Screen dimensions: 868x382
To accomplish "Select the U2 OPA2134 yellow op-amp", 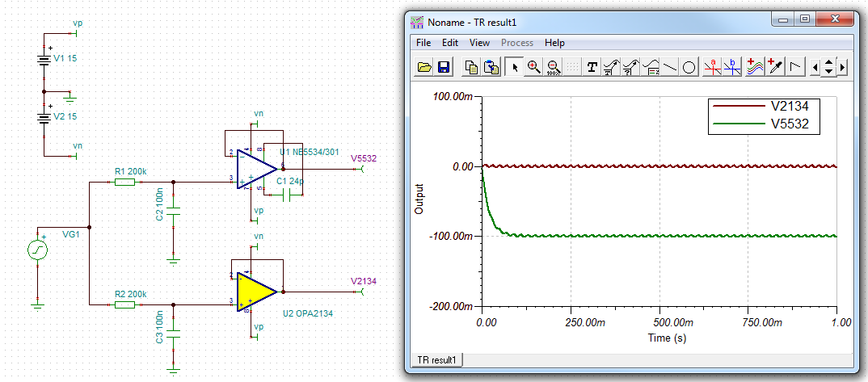I will point(255,292).
